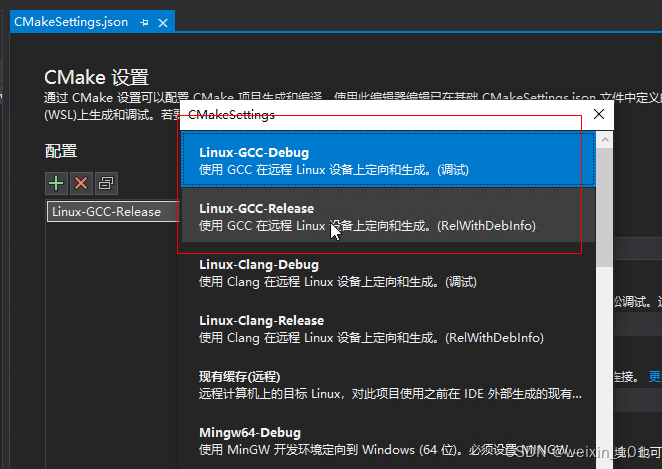Add a new configuration with green plus
This screenshot has height=469, width=662.
coord(56,184)
